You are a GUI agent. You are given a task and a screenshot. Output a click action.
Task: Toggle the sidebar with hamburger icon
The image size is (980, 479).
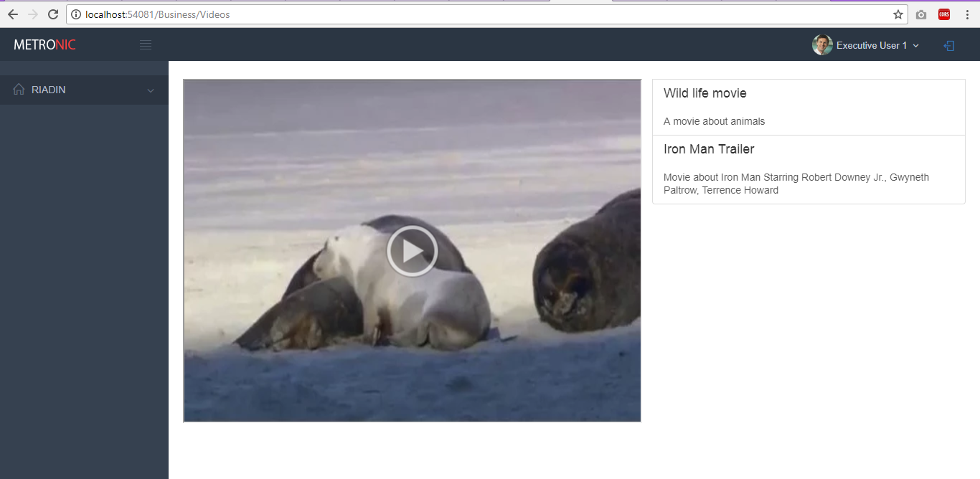(x=146, y=45)
